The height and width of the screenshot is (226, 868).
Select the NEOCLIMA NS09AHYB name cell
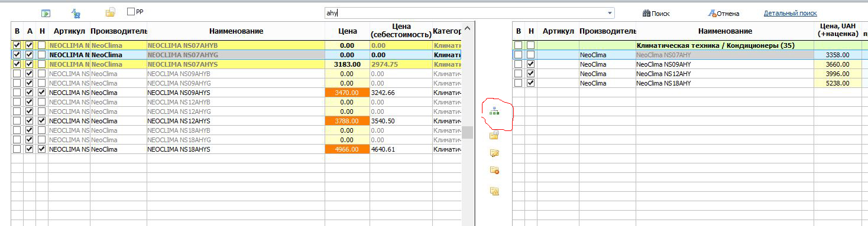235,74
